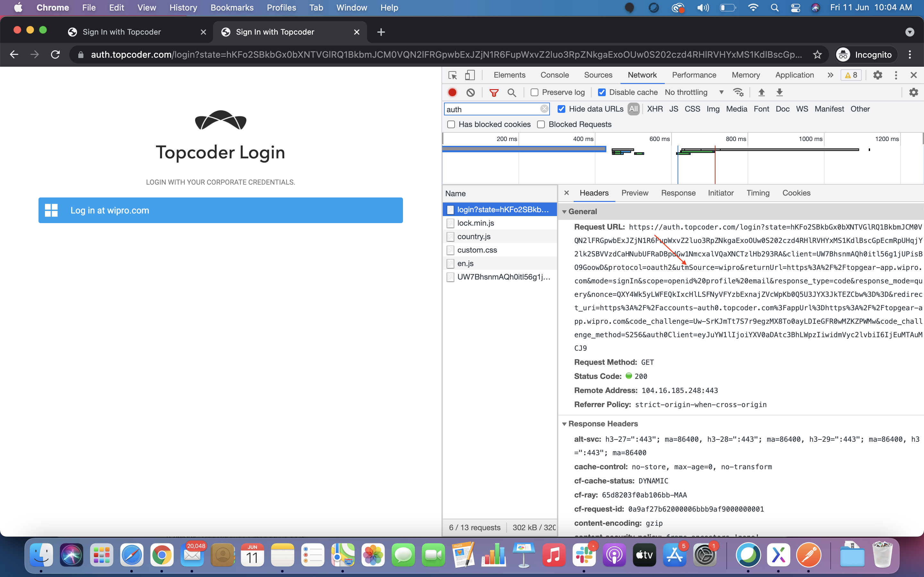Switch to the Performance panel tab
This screenshot has width=924, height=577.
point(694,75)
